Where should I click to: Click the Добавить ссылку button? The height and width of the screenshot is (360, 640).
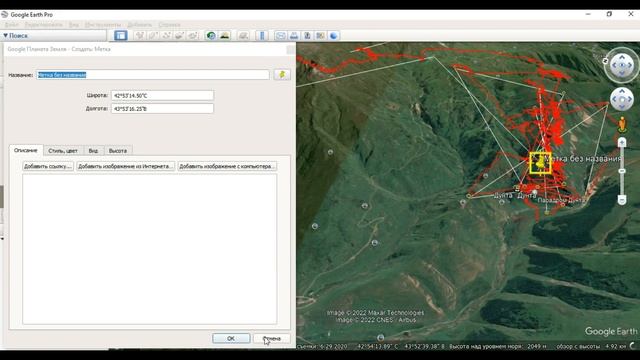[48, 166]
